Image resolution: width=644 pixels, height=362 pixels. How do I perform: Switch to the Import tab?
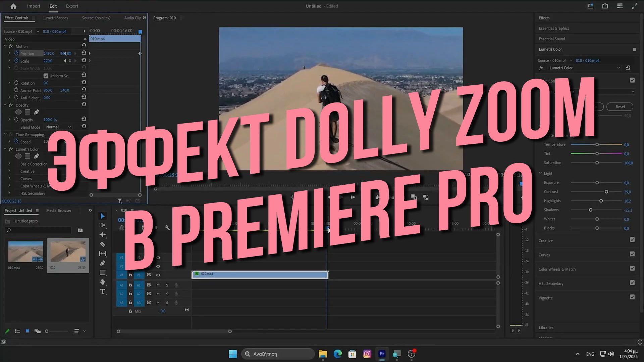(x=34, y=6)
